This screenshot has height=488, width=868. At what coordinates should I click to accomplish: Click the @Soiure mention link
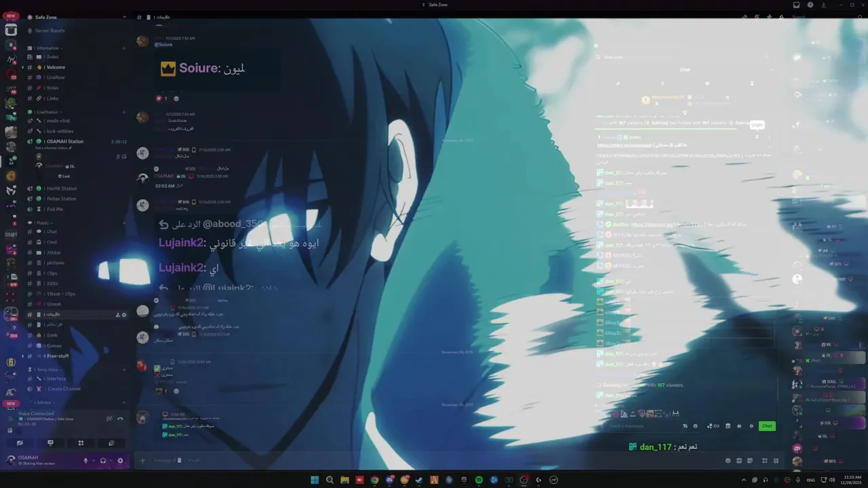163,45
